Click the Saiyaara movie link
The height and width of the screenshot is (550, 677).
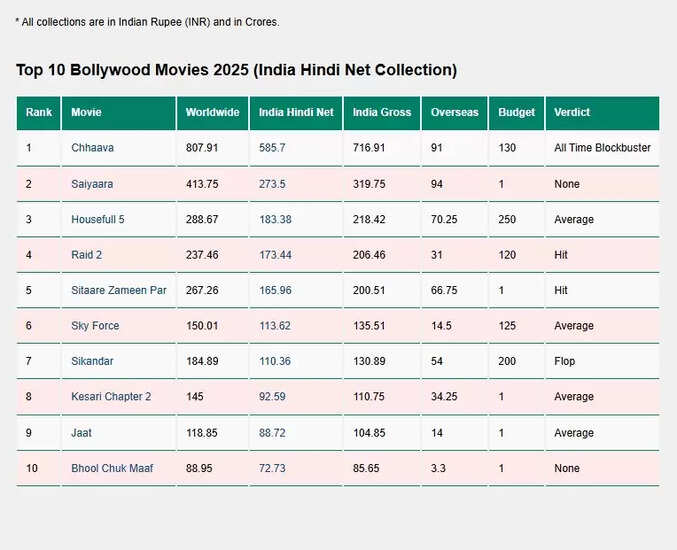(x=93, y=184)
